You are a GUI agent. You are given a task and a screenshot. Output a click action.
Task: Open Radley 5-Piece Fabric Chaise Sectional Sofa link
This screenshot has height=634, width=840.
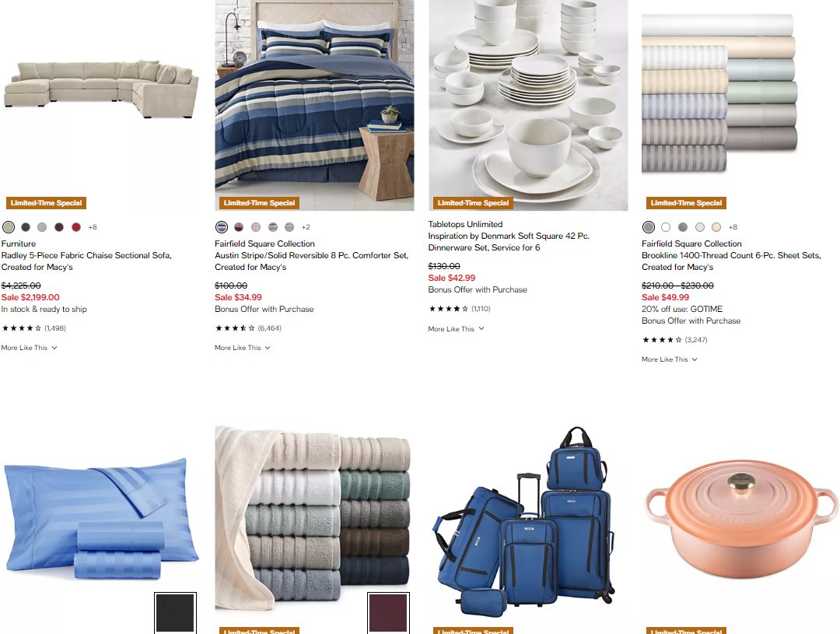(x=86, y=261)
